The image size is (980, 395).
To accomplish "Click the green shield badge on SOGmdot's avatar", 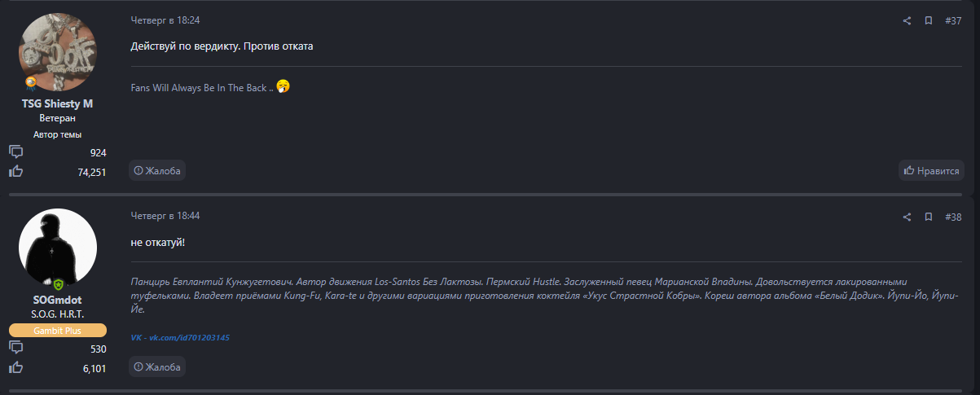I will (59, 285).
